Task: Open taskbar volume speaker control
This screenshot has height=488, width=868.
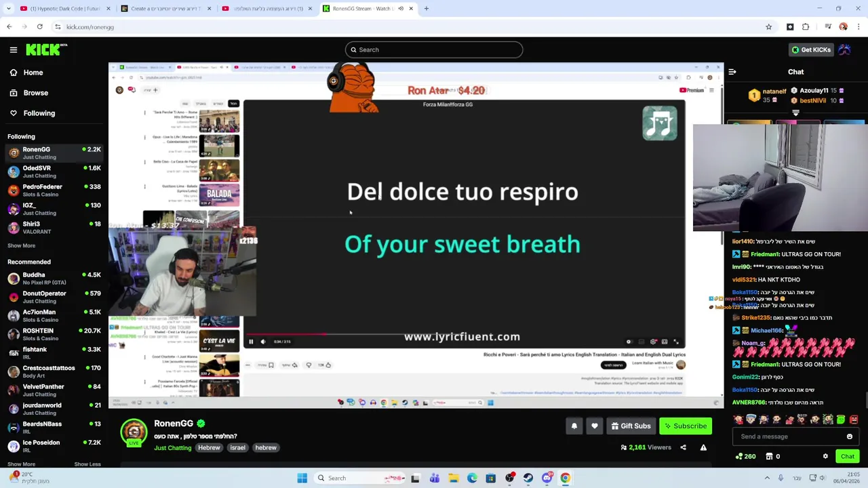Action: pyautogui.click(x=823, y=478)
